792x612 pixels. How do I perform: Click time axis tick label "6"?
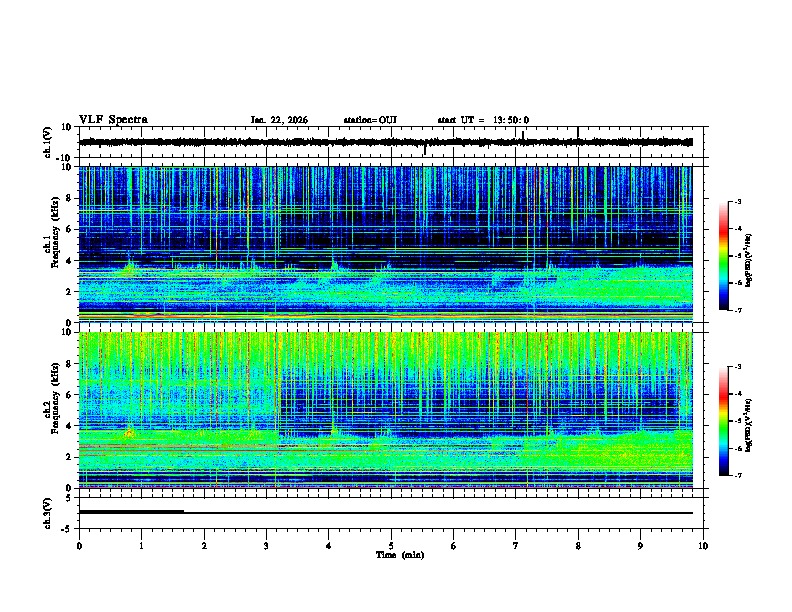[x=454, y=546]
